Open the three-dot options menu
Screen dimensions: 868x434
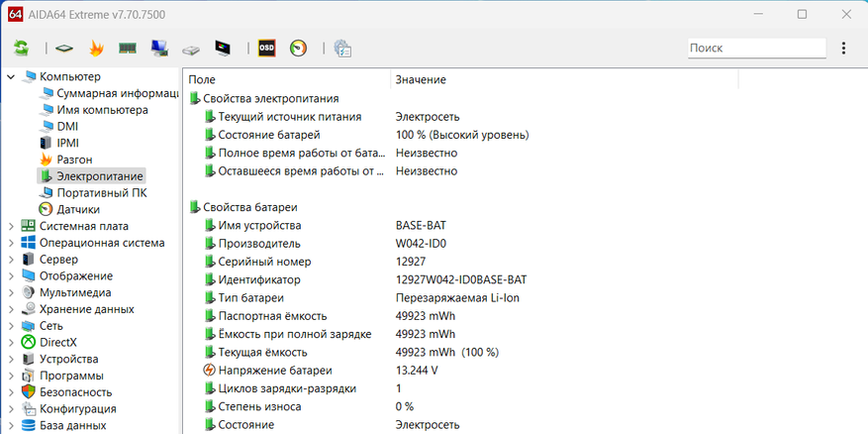click(843, 49)
